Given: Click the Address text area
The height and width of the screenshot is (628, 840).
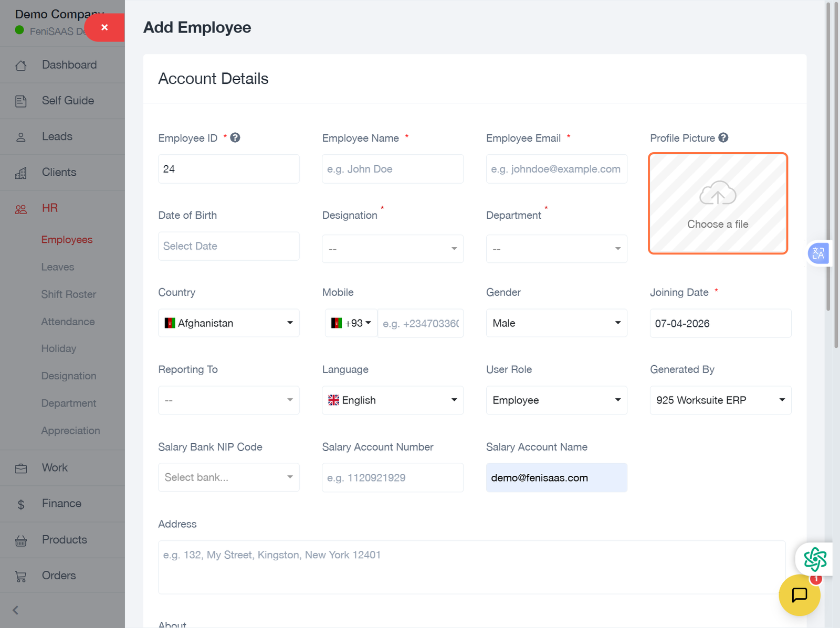Looking at the screenshot, I should point(471,567).
